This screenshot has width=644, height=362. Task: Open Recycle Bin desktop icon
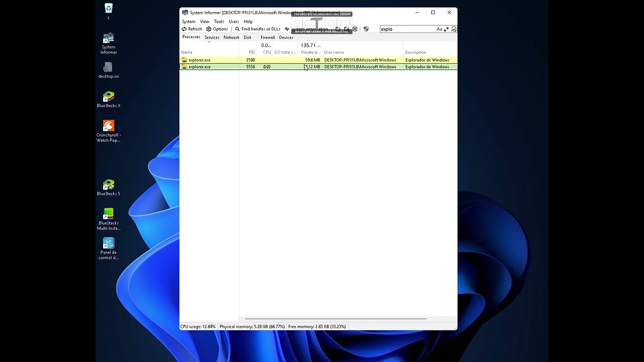pyautogui.click(x=109, y=12)
